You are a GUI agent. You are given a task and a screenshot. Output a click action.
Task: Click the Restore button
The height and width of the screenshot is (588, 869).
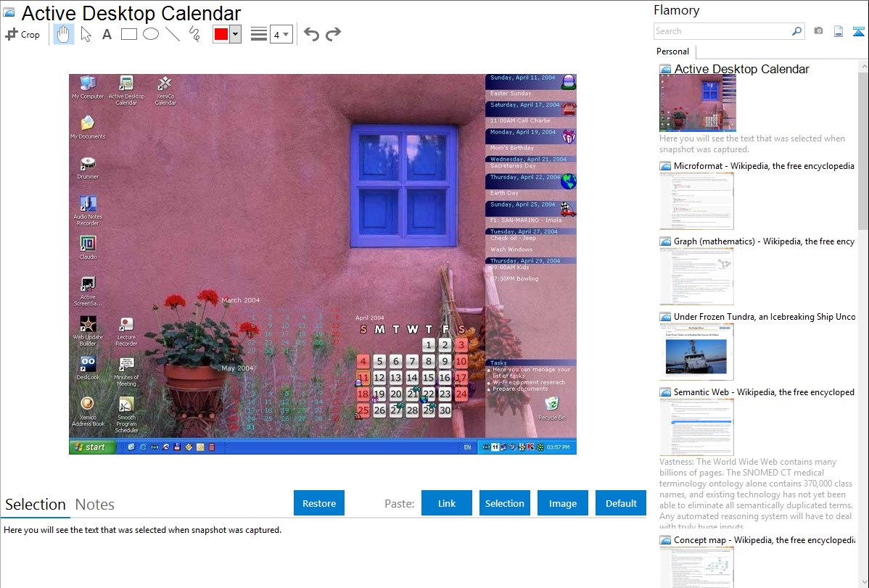[319, 503]
